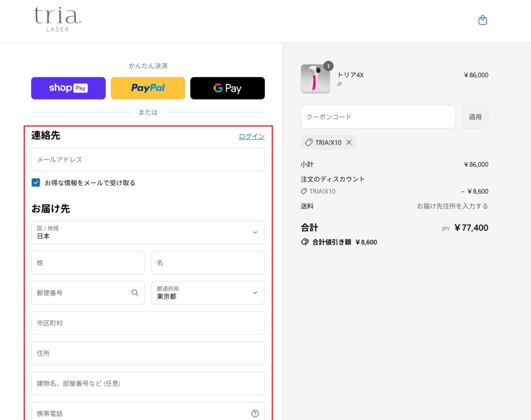This screenshot has width=531, height=420.
Task: Focus the クーポンコード coupon field
Action: click(x=378, y=117)
